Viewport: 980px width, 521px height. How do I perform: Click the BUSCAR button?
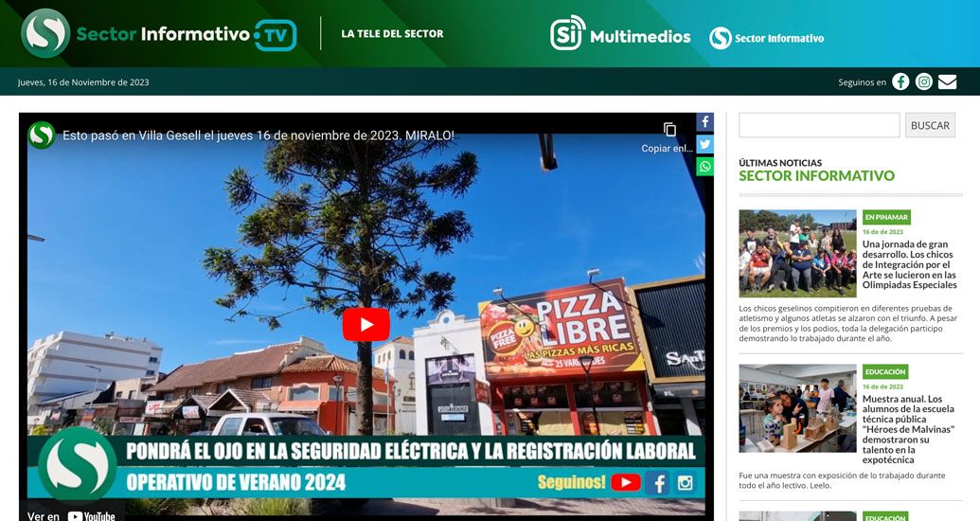(x=930, y=125)
